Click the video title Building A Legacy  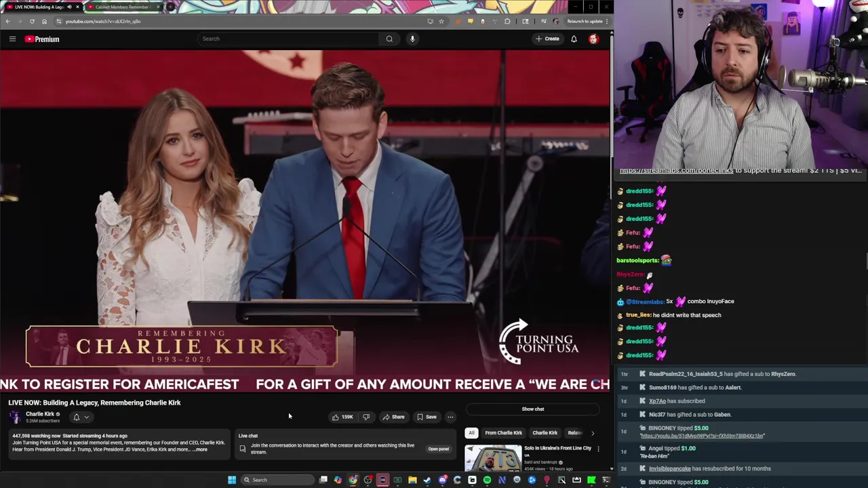coord(94,403)
